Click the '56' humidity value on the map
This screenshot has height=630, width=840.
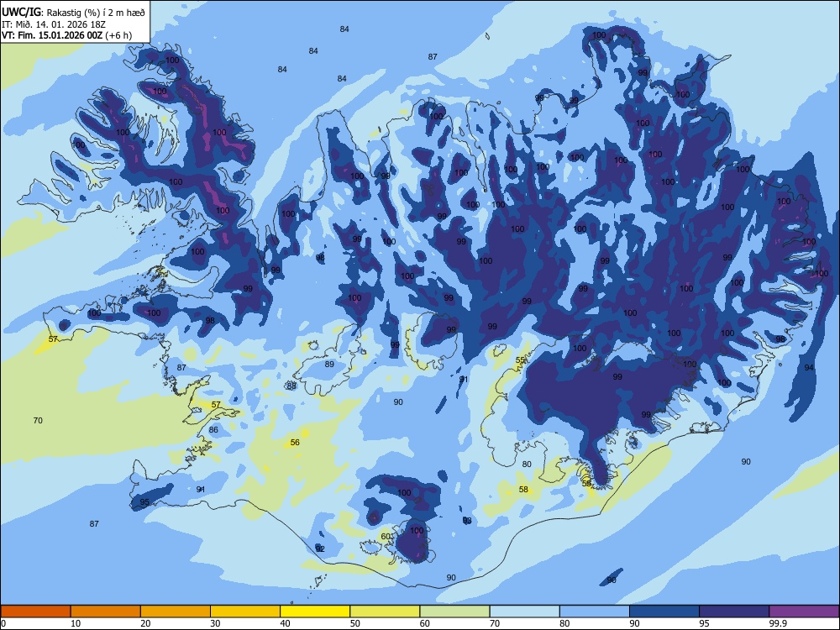[x=295, y=442]
